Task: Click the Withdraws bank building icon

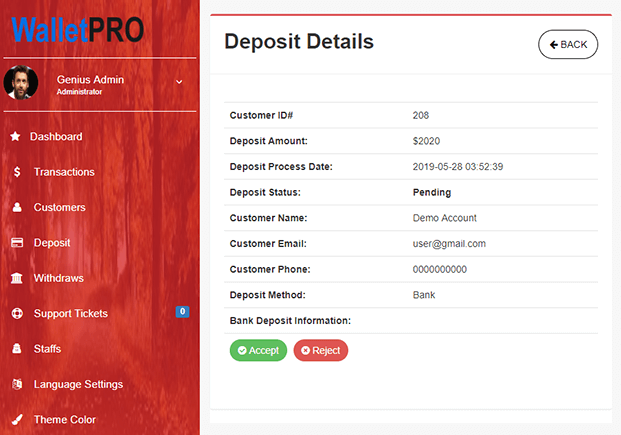Action: (x=17, y=278)
